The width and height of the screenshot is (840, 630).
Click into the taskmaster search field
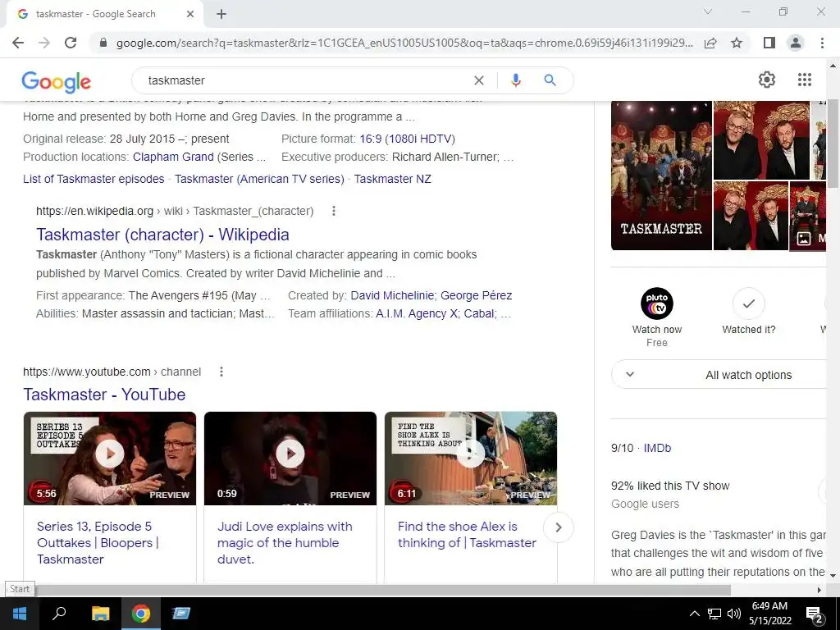click(305, 80)
